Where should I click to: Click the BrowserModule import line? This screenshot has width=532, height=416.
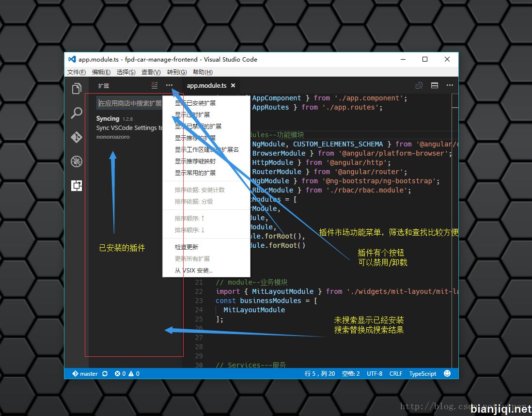pyautogui.click(x=352, y=153)
